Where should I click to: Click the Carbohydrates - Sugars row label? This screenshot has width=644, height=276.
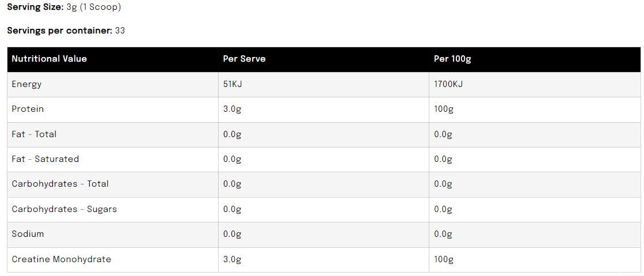coord(64,209)
